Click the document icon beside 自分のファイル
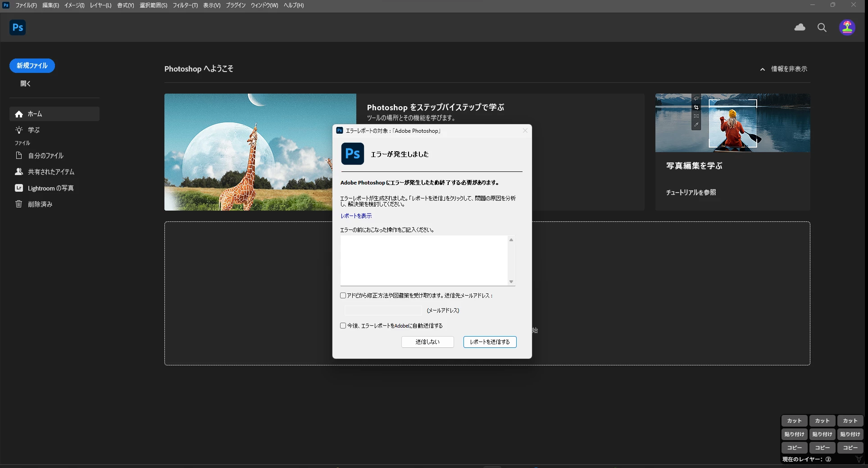This screenshot has width=868, height=468. click(x=19, y=155)
